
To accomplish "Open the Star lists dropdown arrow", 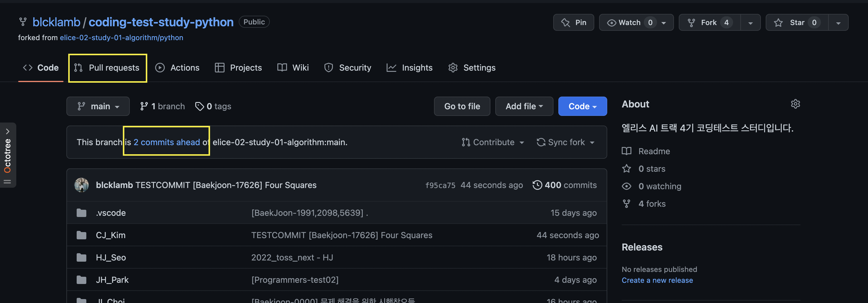I will 838,23.
